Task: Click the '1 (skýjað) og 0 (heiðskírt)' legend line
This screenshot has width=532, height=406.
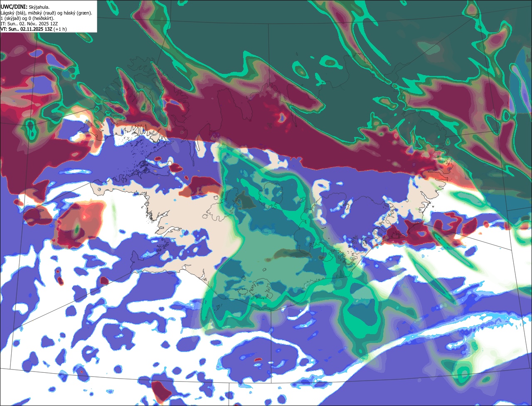Action: (27, 18)
